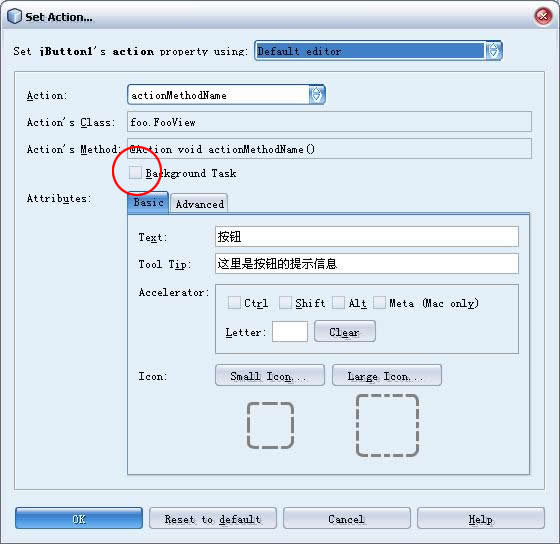
Task: Enable the Background Task checkbox
Action: click(135, 173)
